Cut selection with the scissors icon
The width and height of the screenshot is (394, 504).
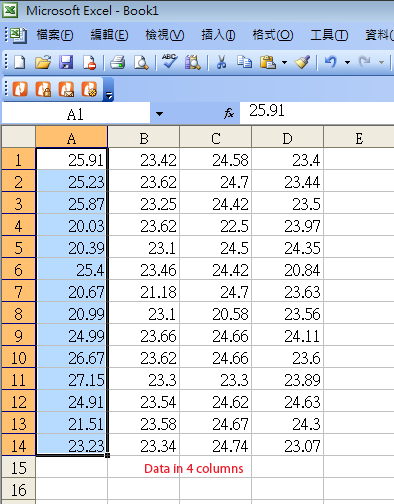(221, 62)
